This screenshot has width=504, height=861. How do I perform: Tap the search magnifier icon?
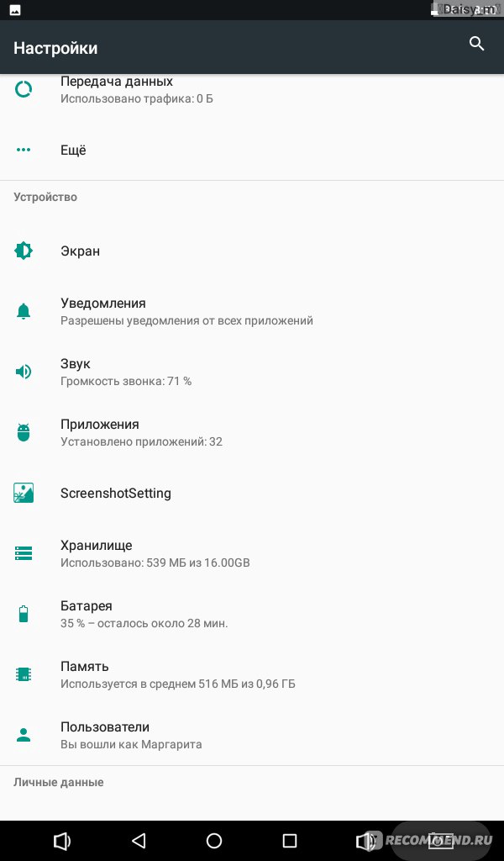[476, 44]
